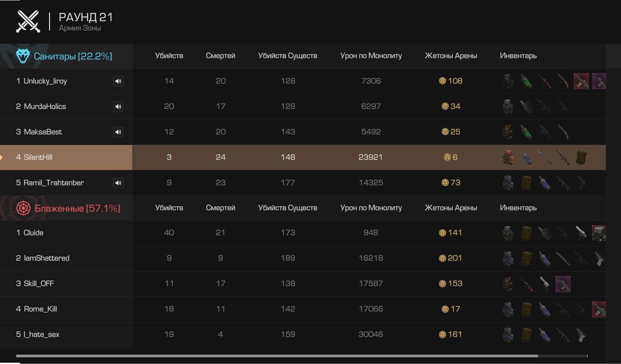Screen dimensions: 621x364
Task: Select blue grenade in SilentHill's inventory
Action: (x=526, y=157)
